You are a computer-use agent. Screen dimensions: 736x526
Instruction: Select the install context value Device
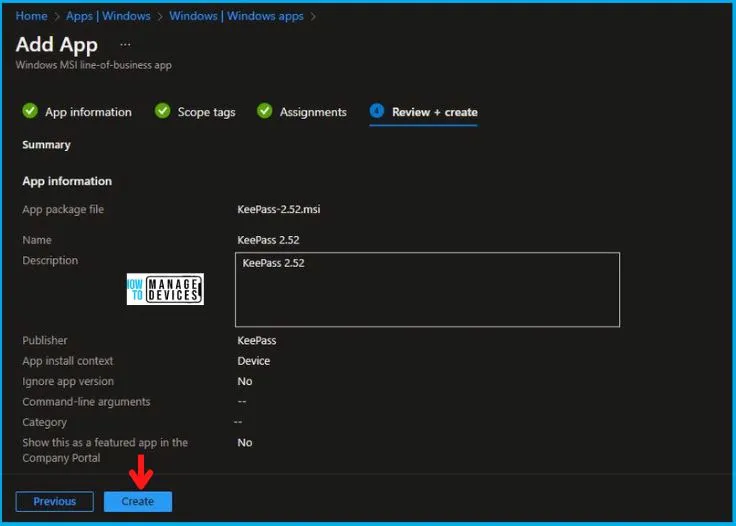pyautogui.click(x=254, y=361)
